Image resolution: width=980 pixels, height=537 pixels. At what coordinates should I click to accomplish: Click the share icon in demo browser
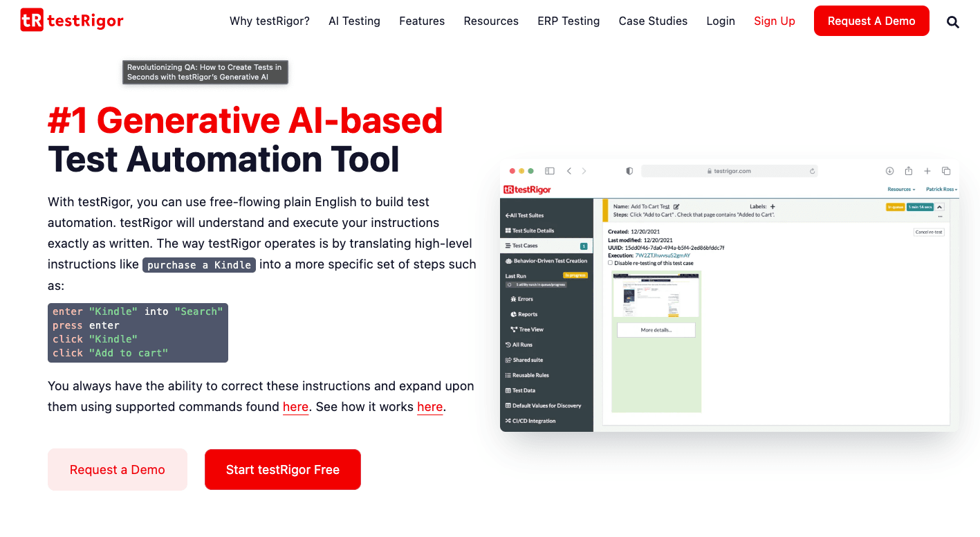click(909, 171)
